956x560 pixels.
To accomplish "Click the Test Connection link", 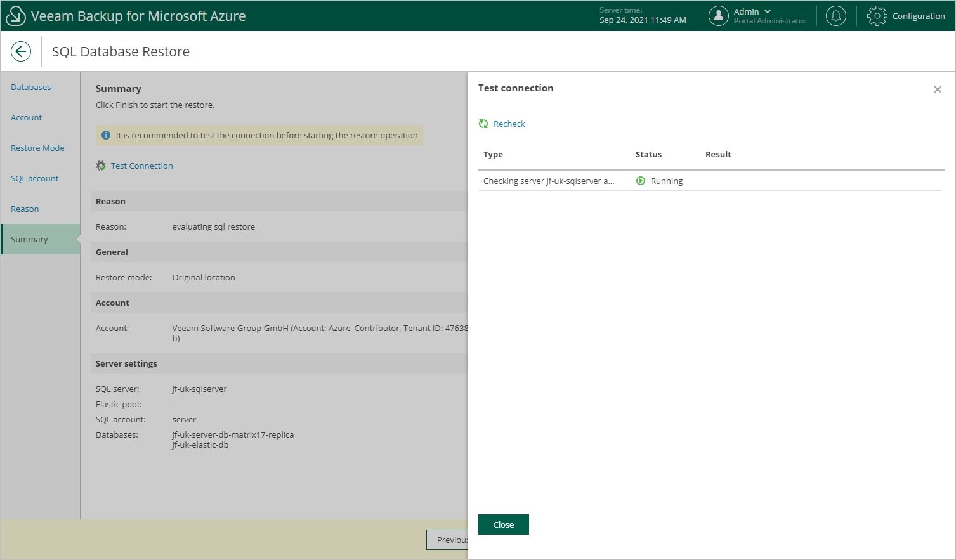I will (142, 166).
